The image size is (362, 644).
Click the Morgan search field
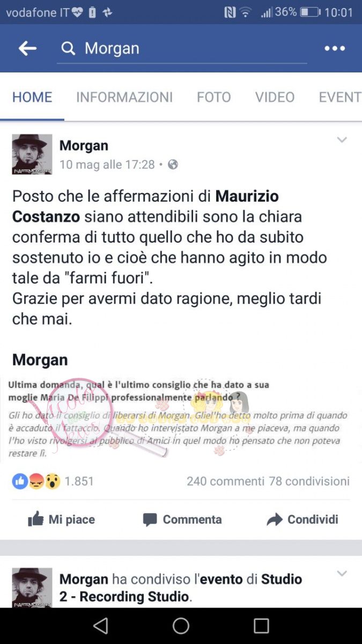(182, 49)
